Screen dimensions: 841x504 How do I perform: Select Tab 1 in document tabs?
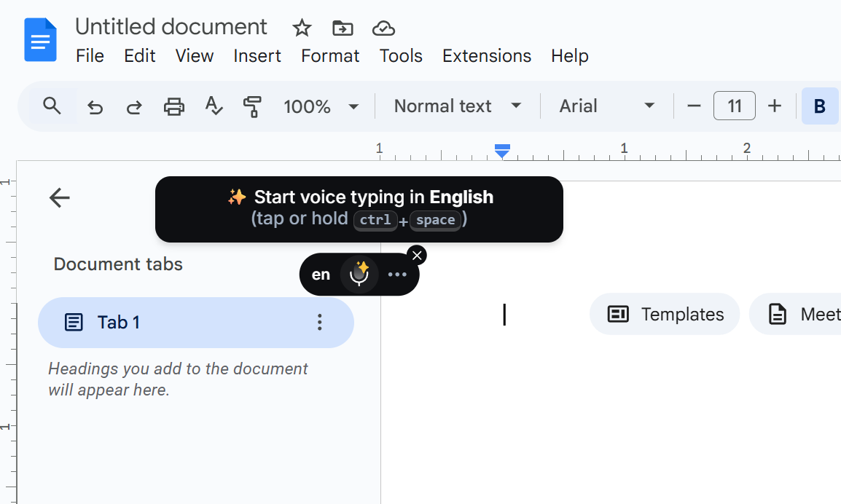pyautogui.click(x=196, y=322)
